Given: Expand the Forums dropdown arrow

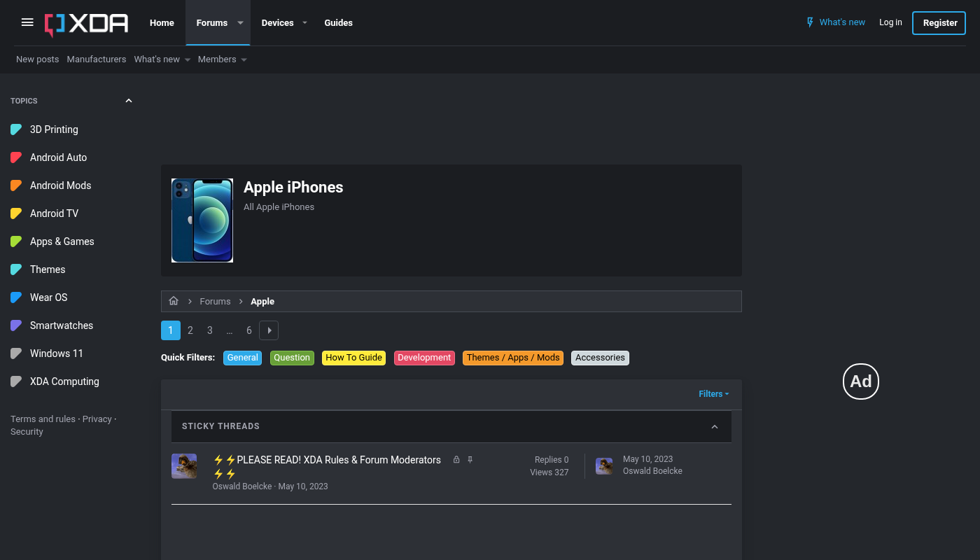Looking at the screenshot, I should click(x=240, y=23).
